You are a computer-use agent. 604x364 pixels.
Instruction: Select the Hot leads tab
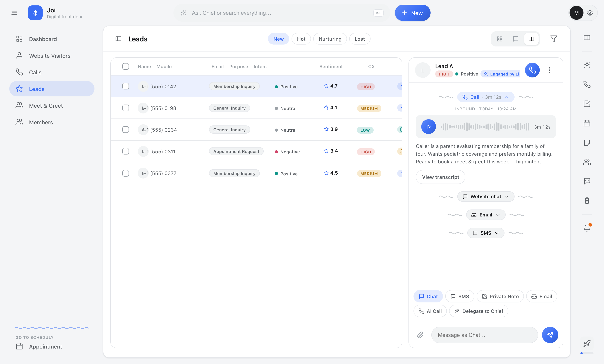[x=301, y=39]
